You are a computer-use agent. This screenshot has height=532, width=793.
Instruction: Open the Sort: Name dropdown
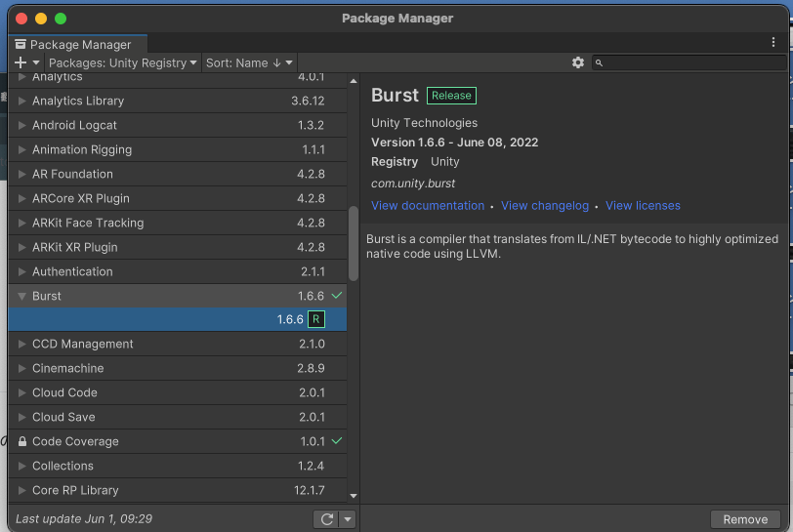coord(249,62)
